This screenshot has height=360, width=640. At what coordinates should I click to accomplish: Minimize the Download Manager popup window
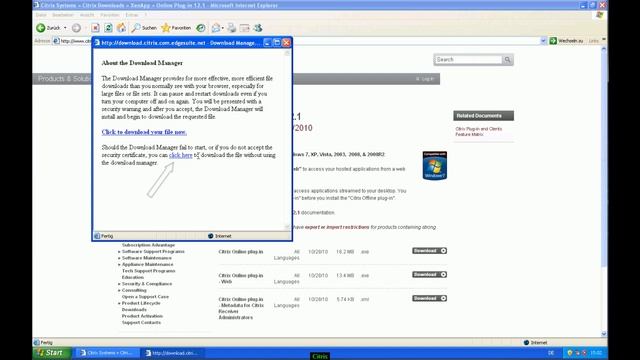click(267, 42)
